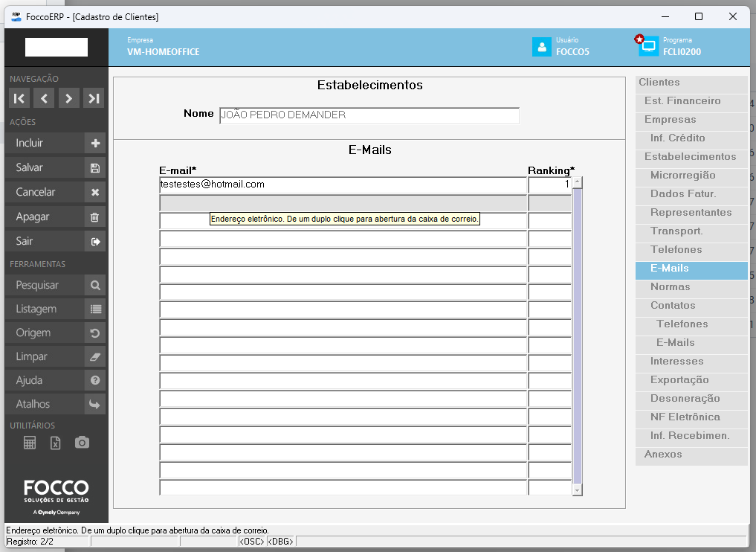This screenshot has width=756, height=552.
Task: Click the Nome field with João Pedro Demander
Action: 369,115
